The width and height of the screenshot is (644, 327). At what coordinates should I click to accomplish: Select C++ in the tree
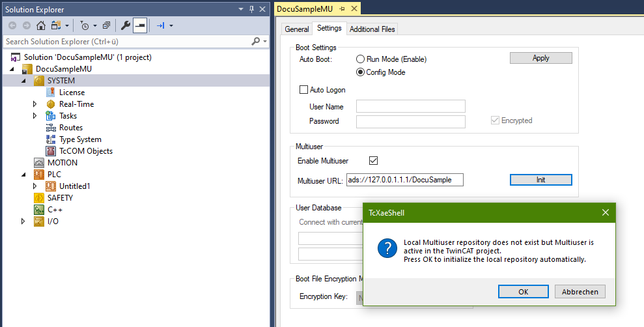click(55, 210)
